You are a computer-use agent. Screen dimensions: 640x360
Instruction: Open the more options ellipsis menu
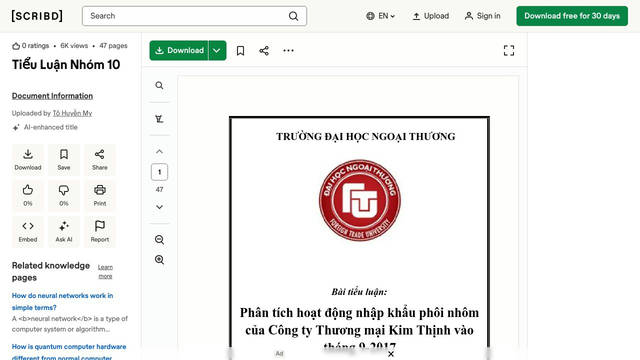pos(288,51)
